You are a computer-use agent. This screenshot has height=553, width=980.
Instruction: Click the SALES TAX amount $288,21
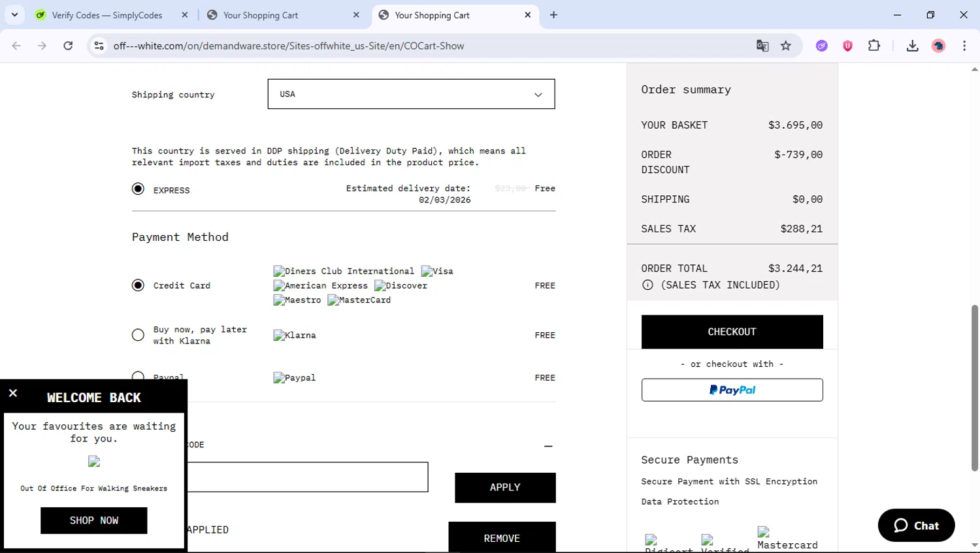click(801, 229)
